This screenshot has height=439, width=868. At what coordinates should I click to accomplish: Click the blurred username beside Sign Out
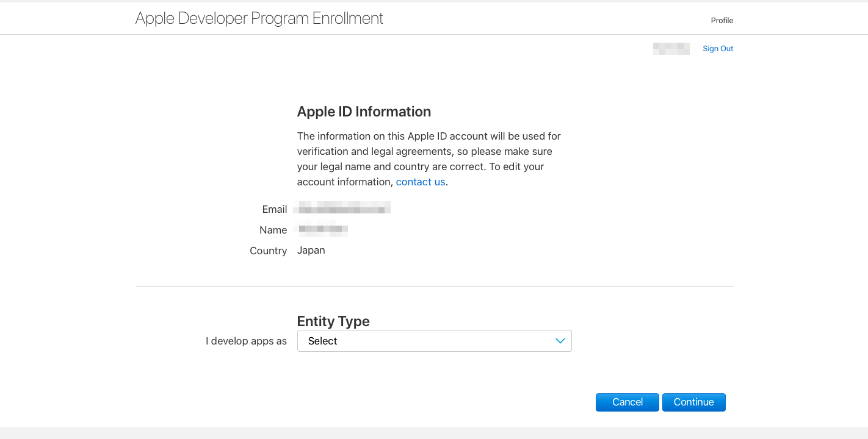671,49
